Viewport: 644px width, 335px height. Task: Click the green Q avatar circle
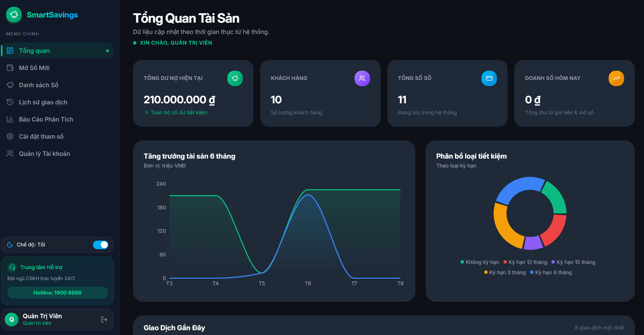point(12,320)
